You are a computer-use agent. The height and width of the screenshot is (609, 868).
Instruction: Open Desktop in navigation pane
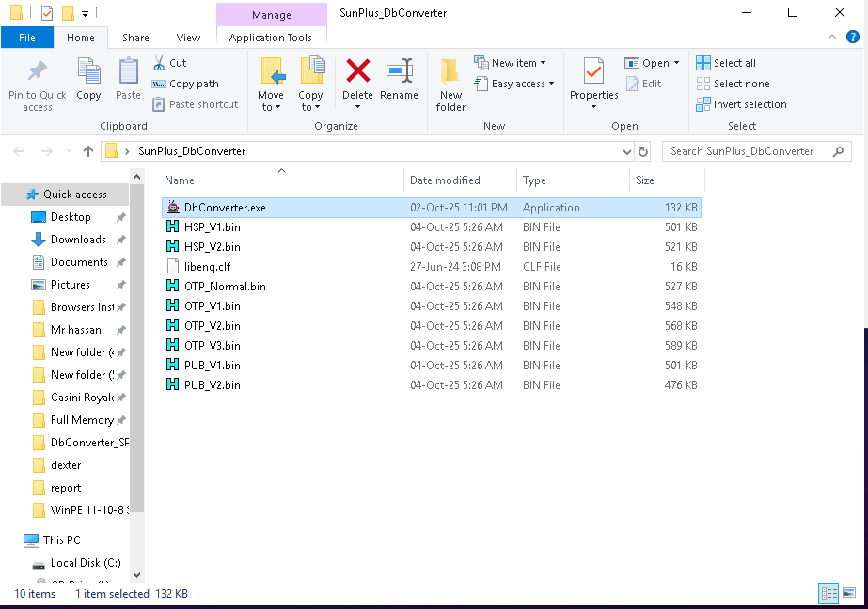pyautogui.click(x=71, y=217)
